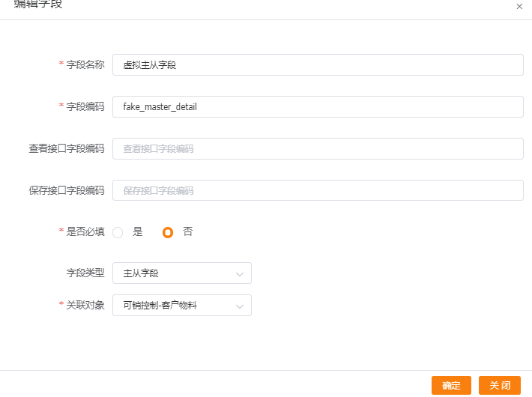Click the 关闭 button
The image size is (532, 397).
pos(500,386)
